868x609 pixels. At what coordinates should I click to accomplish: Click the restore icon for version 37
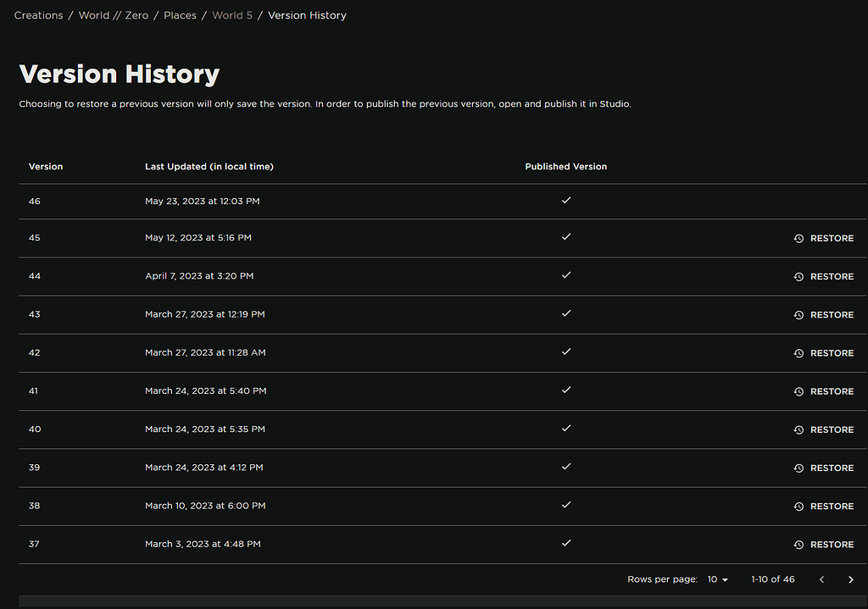798,545
